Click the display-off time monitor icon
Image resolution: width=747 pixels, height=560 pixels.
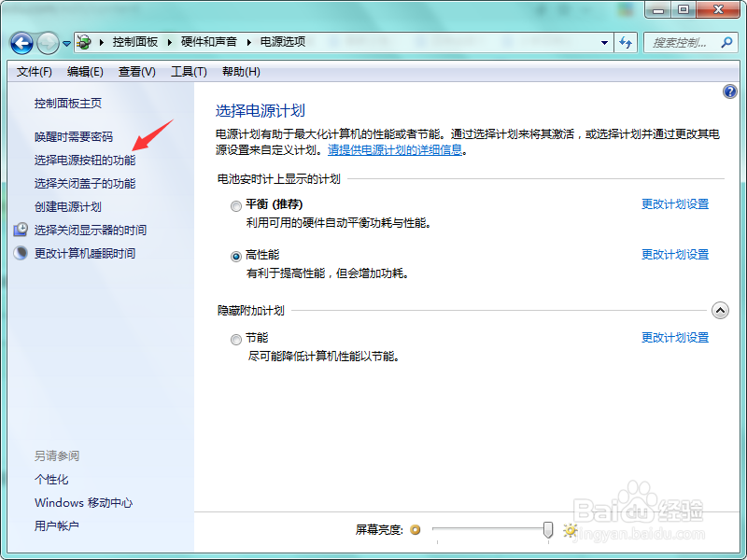point(21,230)
